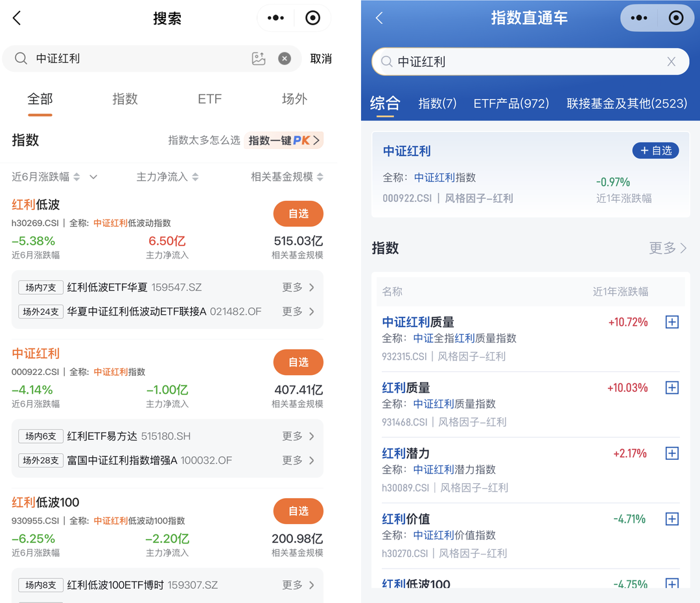This screenshot has height=603, width=700.
Task: Tap the magnifier icon in left search bar
Action: click(x=21, y=58)
